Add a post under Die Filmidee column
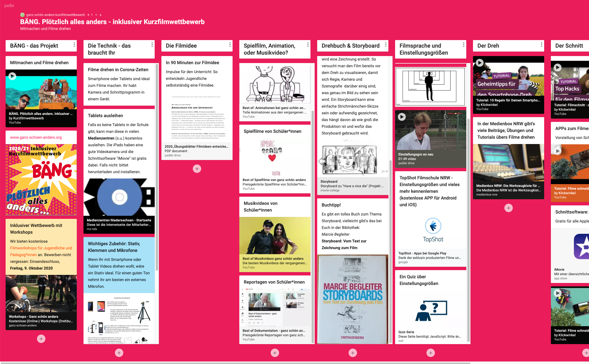The image size is (589, 364). pos(197,169)
